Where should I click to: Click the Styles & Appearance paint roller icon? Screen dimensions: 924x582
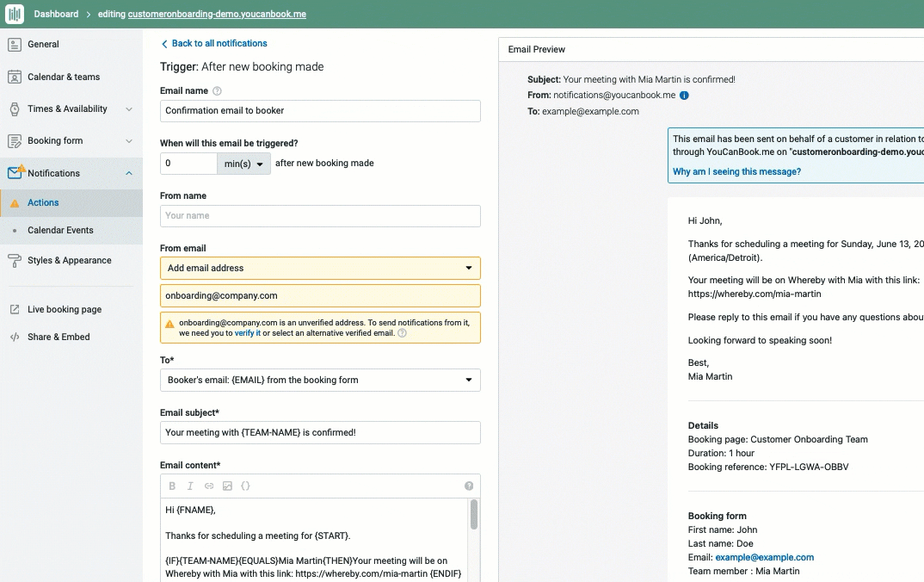coord(14,261)
